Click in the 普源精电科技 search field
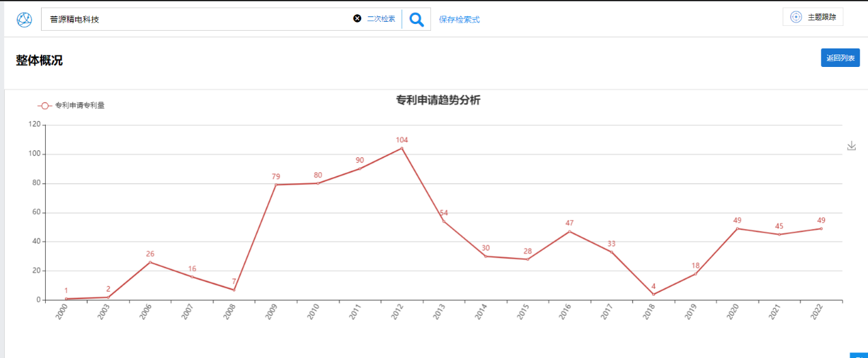The width and height of the screenshot is (868, 358). pos(198,19)
